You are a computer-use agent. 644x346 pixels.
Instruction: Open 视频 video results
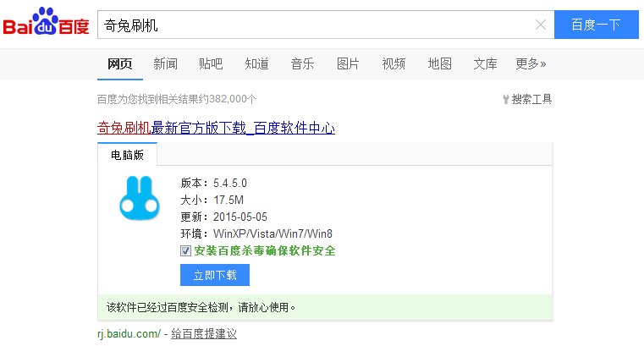click(394, 63)
